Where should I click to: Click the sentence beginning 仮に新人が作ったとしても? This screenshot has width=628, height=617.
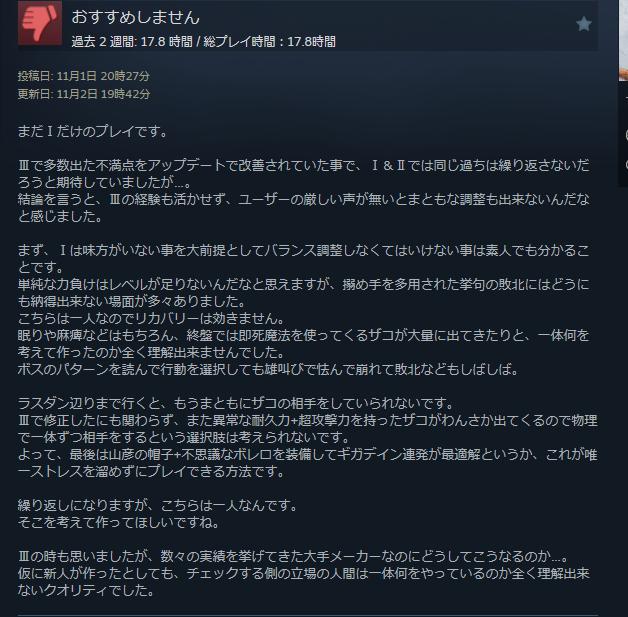click(304, 582)
